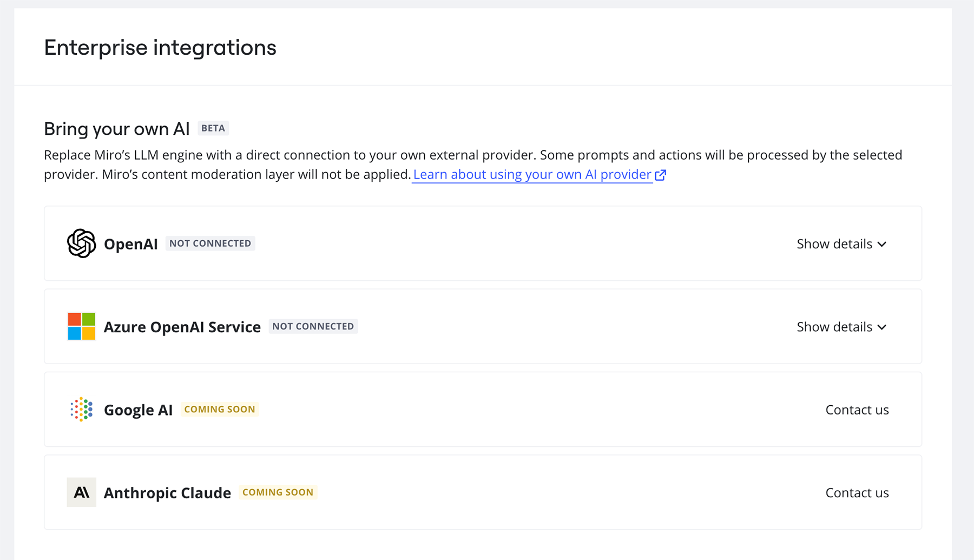Image resolution: width=974 pixels, height=560 pixels.
Task: Click the Anthropic Claude COMING SOON badge
Action: [278, 492]
